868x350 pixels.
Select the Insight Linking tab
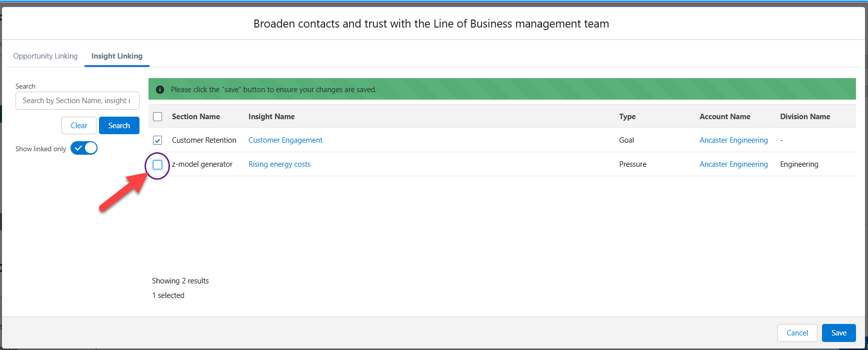[117, 56]
